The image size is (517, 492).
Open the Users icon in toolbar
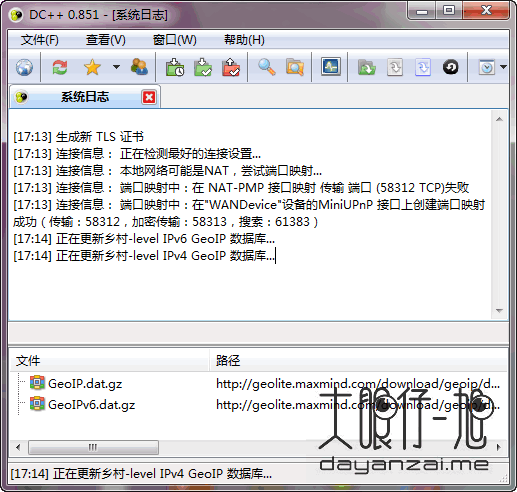tap(139, 67)
